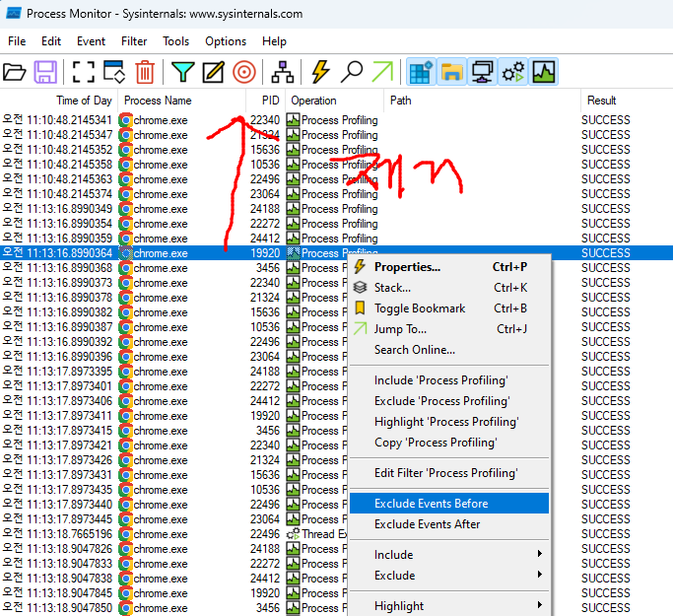673x616 pixels.
Task: Open the Filter menu
Action: [134, 41]
